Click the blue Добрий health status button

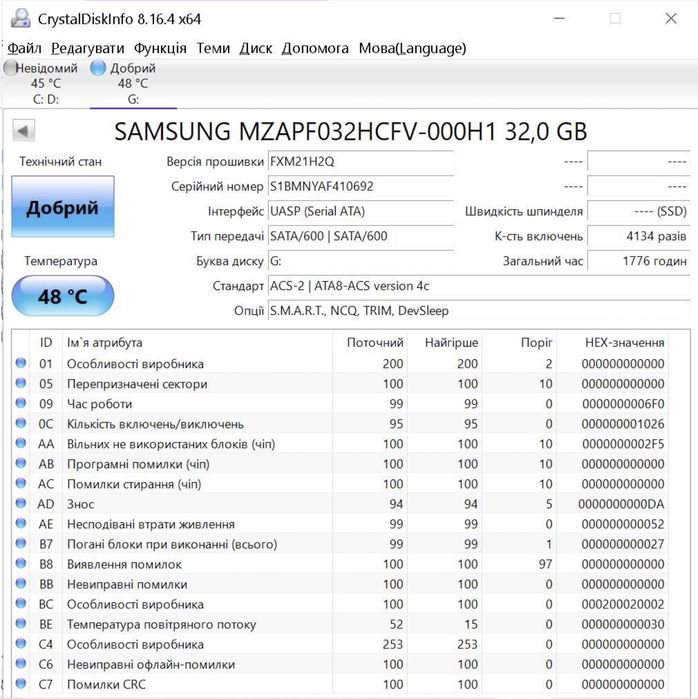(x=63, y=207)
